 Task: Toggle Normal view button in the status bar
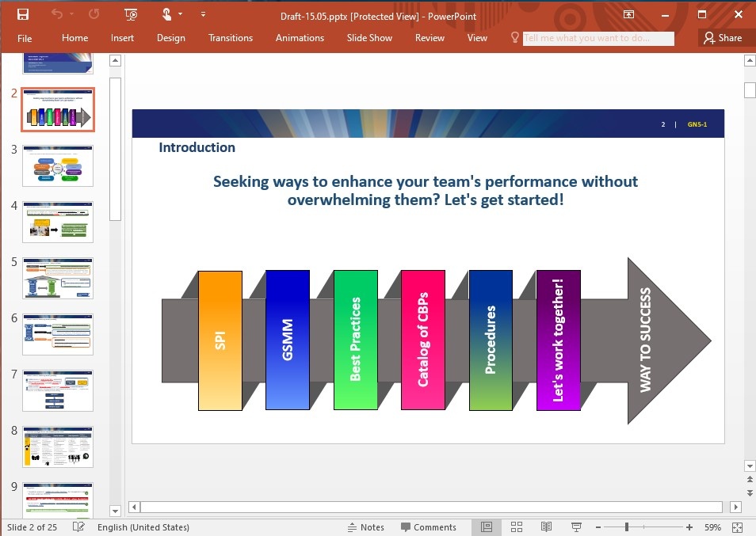tap(487, 527)
